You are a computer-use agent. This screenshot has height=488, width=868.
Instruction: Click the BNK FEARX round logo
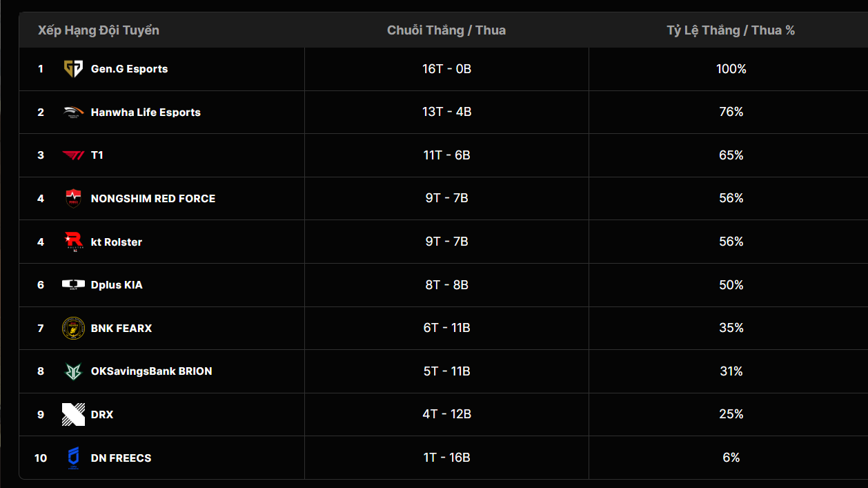coord(73,328)
